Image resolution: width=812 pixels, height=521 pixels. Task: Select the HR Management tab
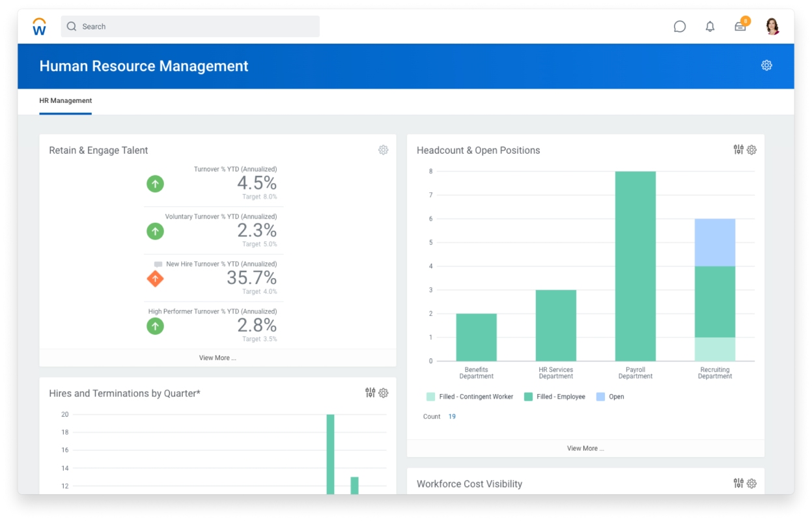pos(65,101)
